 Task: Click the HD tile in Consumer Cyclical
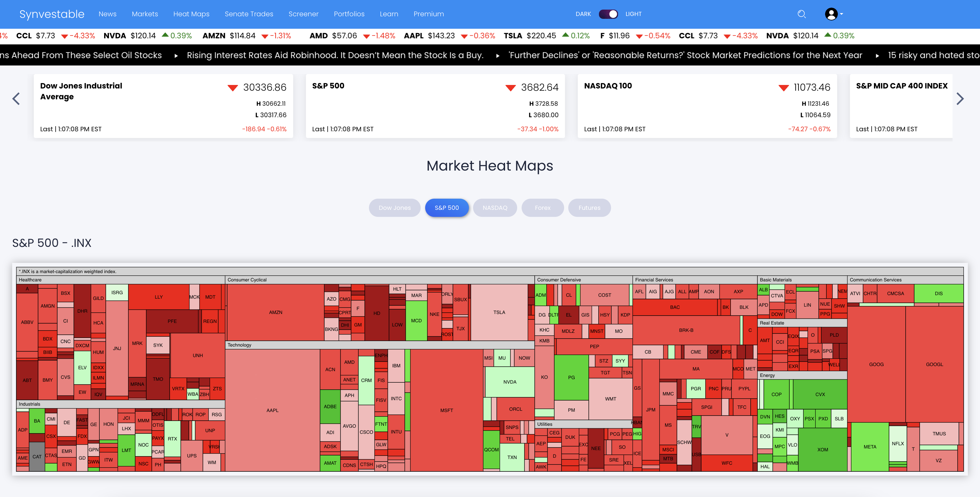coord(377,313)
